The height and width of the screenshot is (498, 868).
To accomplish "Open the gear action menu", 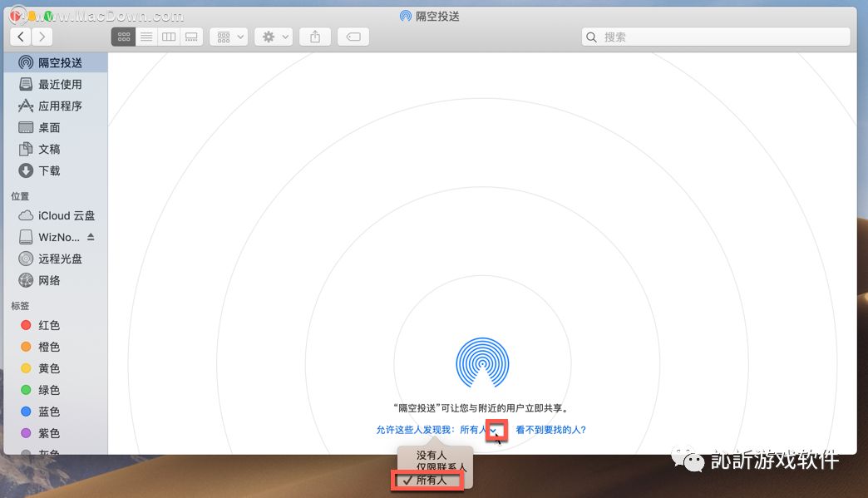I will coord(274,37).
